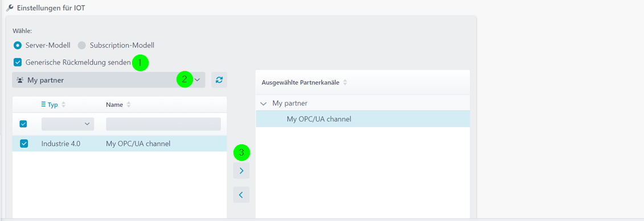
Task: Collapse the My partner tree node
Action: coord(263,103)
